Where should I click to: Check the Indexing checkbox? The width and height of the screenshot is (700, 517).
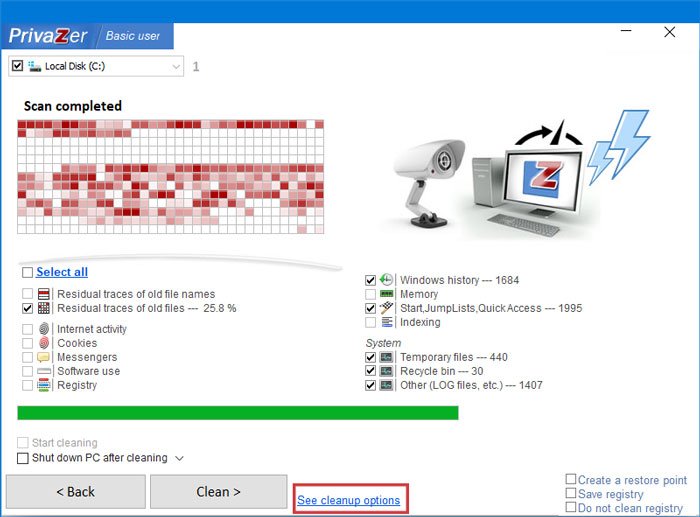pos(370,322)
